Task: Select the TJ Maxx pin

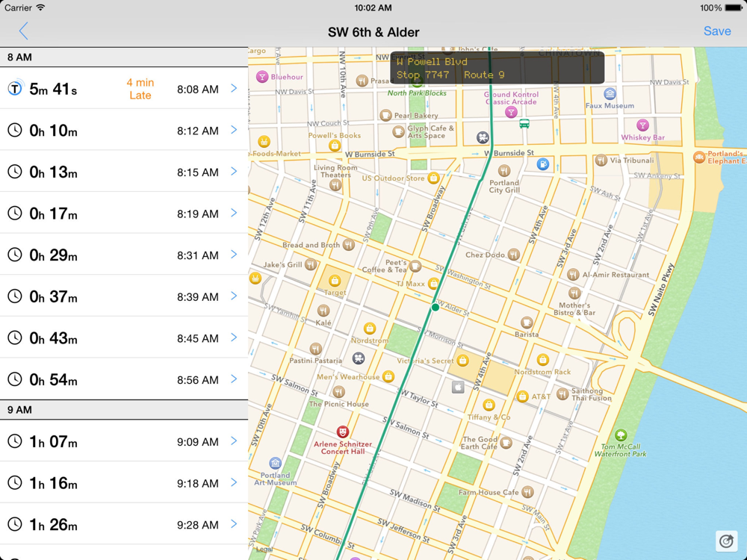Action: click(433, 284)
